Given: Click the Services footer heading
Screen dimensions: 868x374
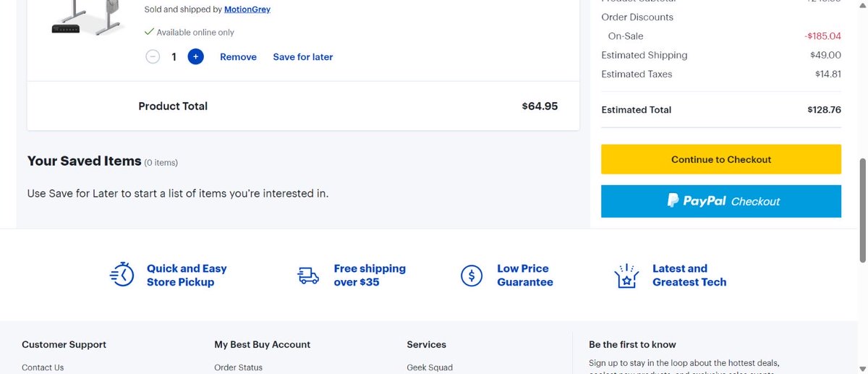Looking at the screenshot, I should pyautogui.click(x=427, y=344).
